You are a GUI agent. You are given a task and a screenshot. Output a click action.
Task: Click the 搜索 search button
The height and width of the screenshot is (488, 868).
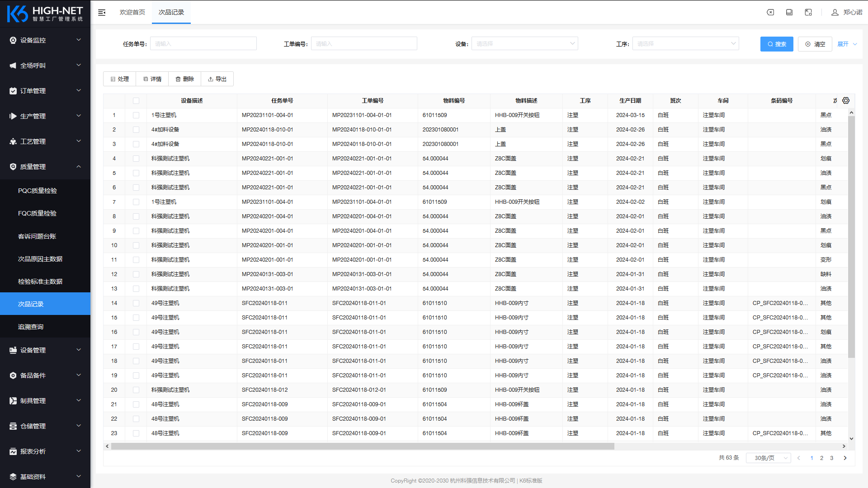tap(777, 44)
